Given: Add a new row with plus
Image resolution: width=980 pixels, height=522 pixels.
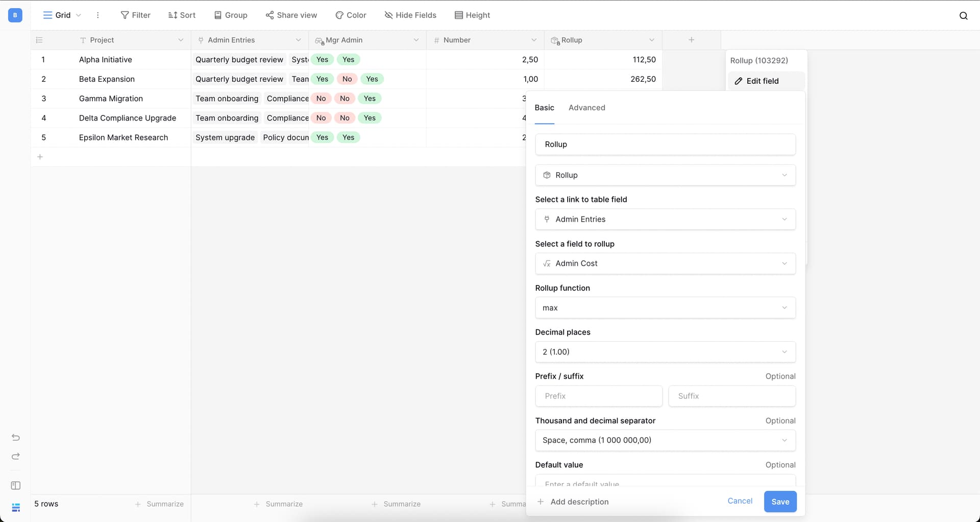Looking at the screenshot, I should click(x=40, y=157).
